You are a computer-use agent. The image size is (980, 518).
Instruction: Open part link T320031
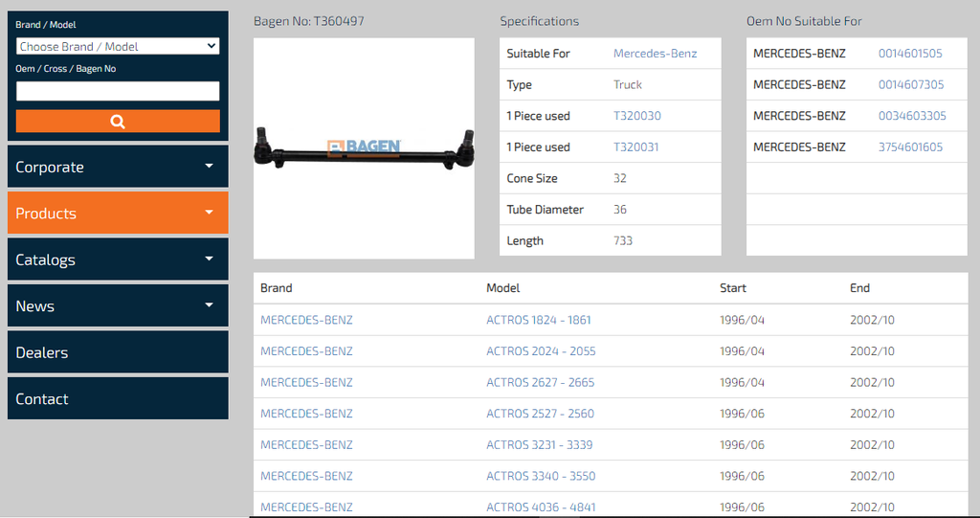tap(635, 147)
